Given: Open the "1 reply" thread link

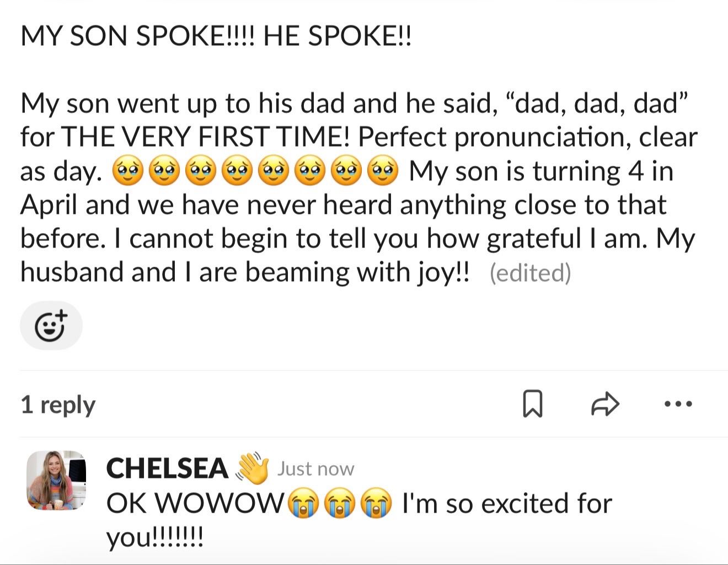Looking at the screenshot, I should click(x=58, y=405).
